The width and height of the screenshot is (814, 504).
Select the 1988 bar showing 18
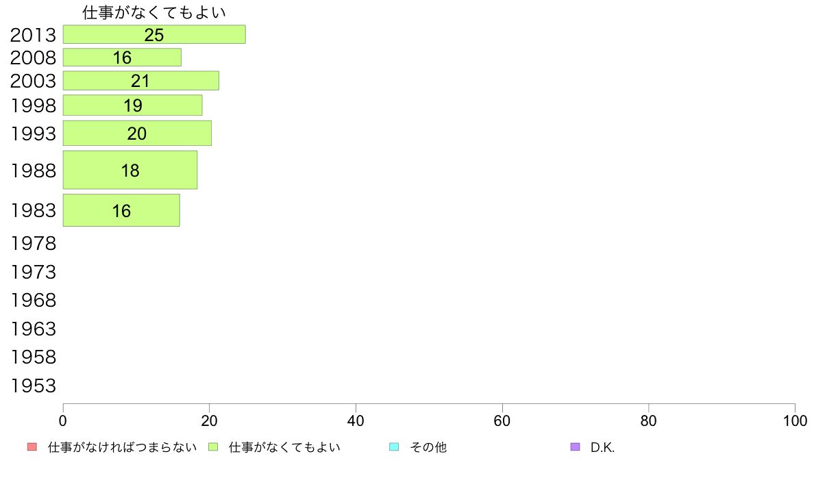click(129, 171)
